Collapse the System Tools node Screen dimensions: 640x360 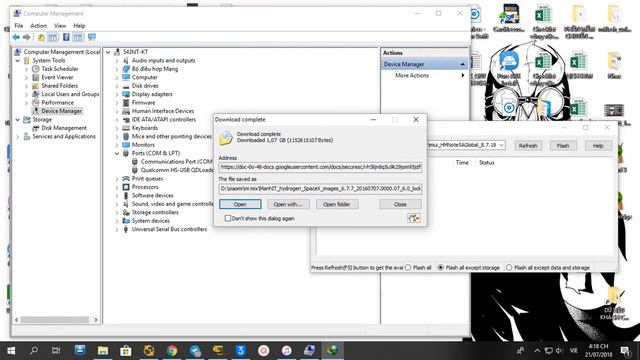tap(18, 60)
